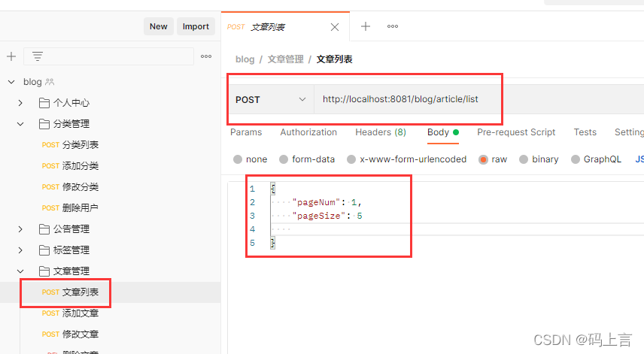Viewport: 644px width, 354px height.
Task: Select the raw body type
Action: pyautogui.click(x=483, y=159)
